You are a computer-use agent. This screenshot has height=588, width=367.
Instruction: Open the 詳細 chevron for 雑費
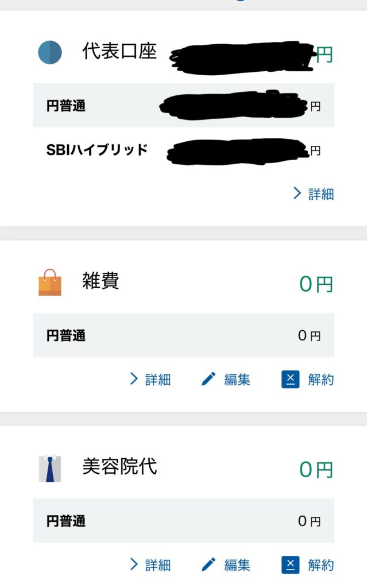pos(134,379)
